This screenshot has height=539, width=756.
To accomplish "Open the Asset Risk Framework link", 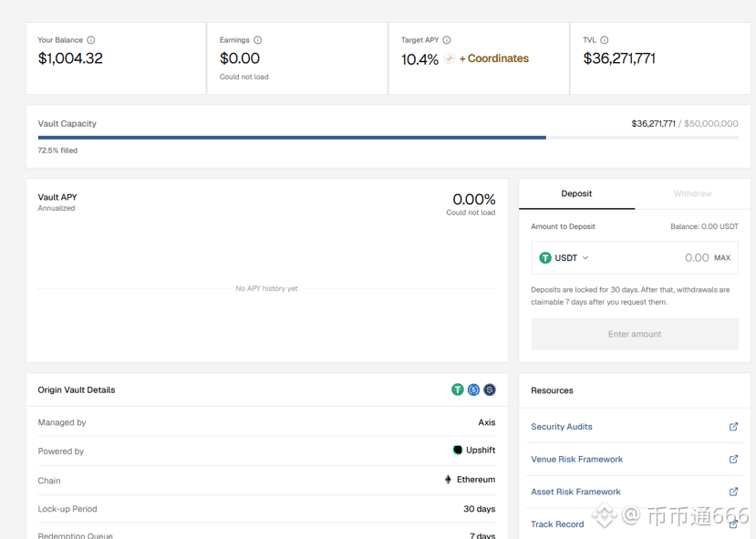I will click(575, 492).
